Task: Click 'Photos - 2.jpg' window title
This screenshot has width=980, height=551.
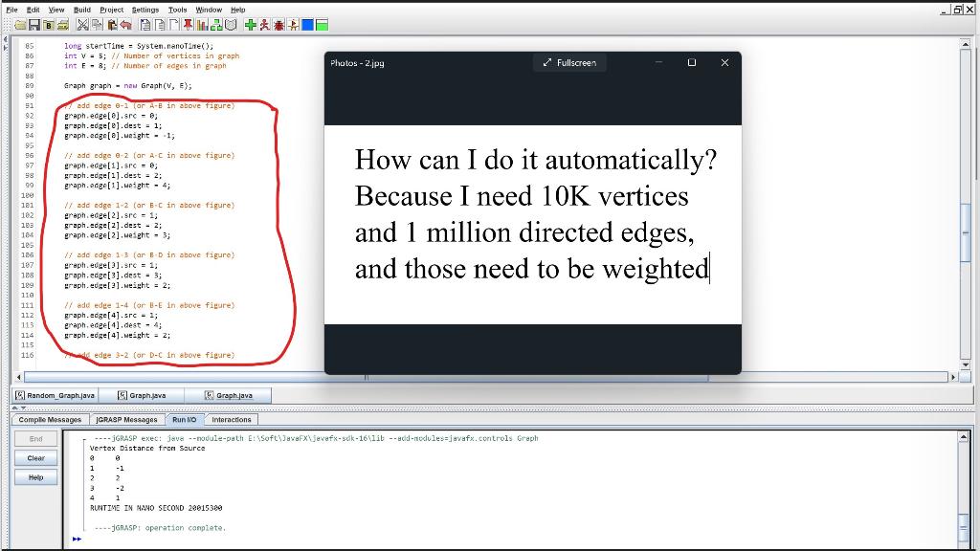Action: pos(357,63)
